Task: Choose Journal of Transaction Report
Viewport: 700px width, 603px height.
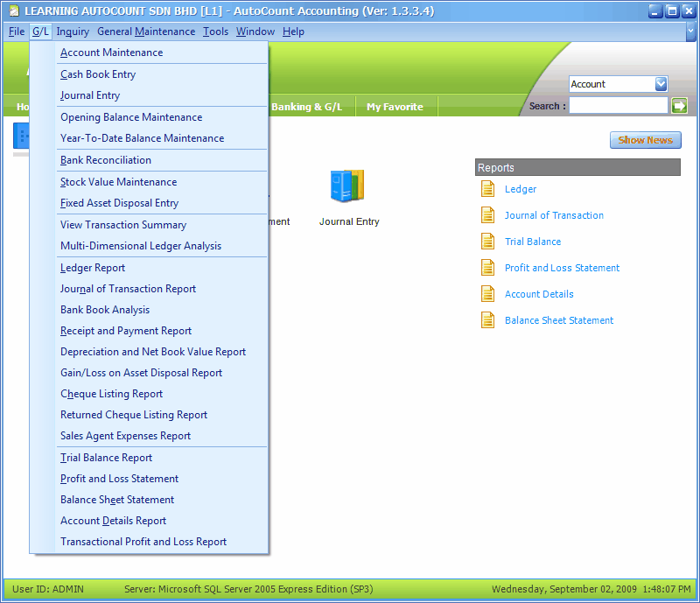Action: 162,289
